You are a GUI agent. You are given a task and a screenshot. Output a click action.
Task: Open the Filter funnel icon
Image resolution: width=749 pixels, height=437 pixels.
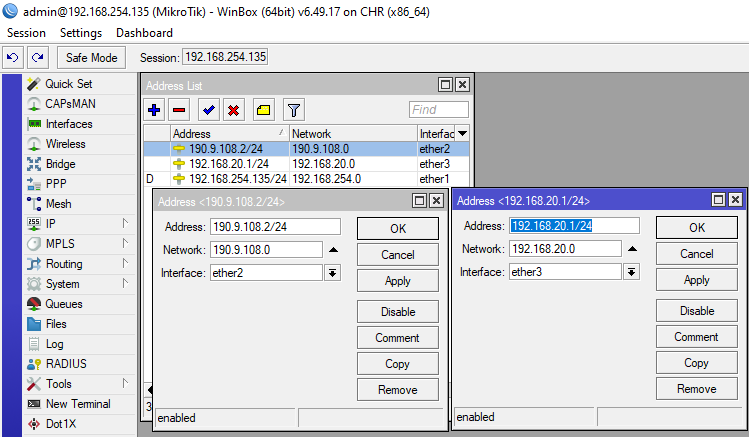pyautogui.click(x=294, y=110)
